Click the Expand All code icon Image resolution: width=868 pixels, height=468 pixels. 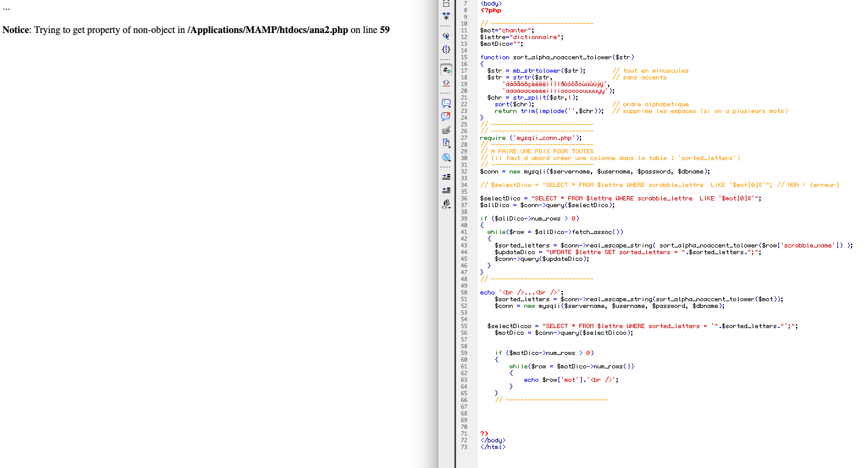pos(446,16)
